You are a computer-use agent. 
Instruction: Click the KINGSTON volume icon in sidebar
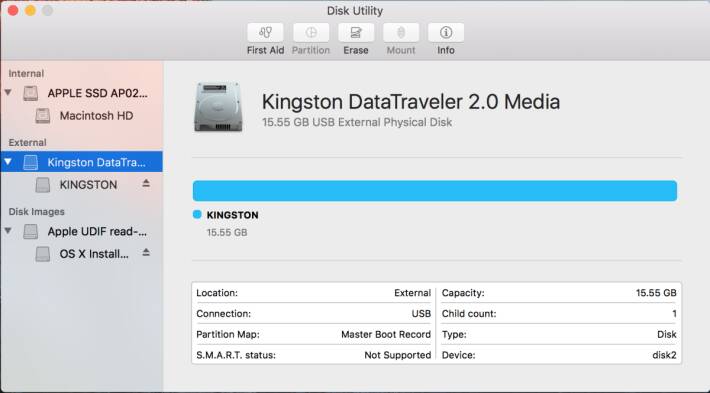coord(43,185)
